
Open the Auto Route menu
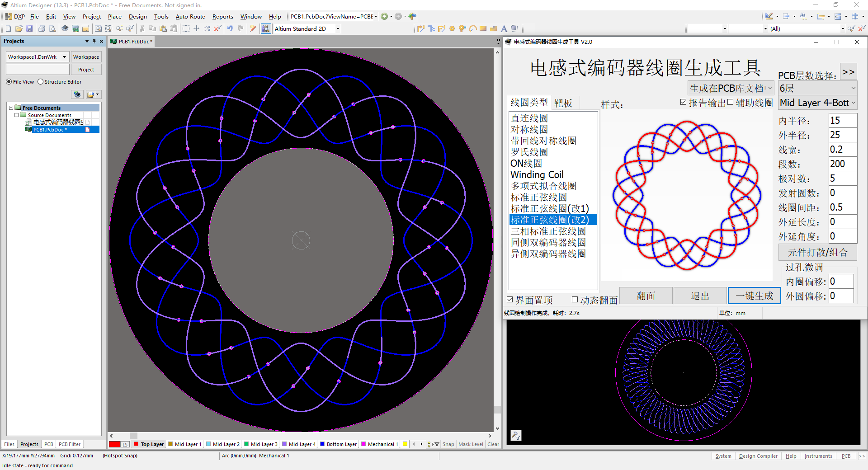190,17
